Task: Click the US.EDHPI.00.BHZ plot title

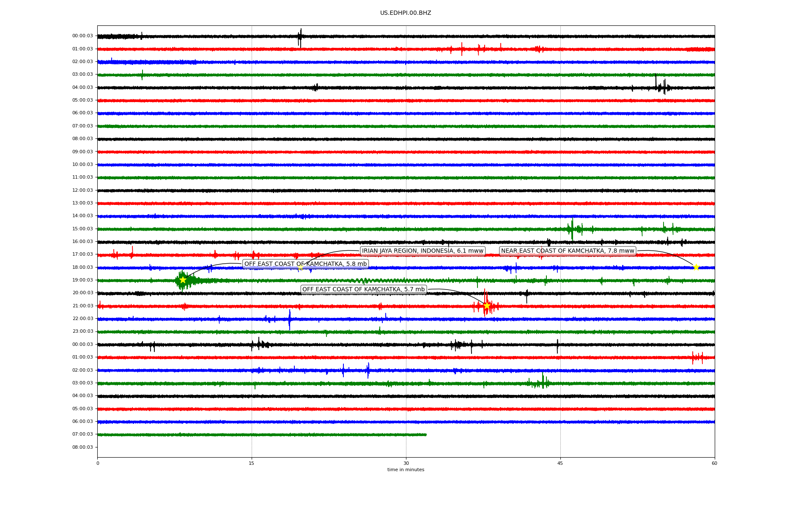Action: [406, 13]
